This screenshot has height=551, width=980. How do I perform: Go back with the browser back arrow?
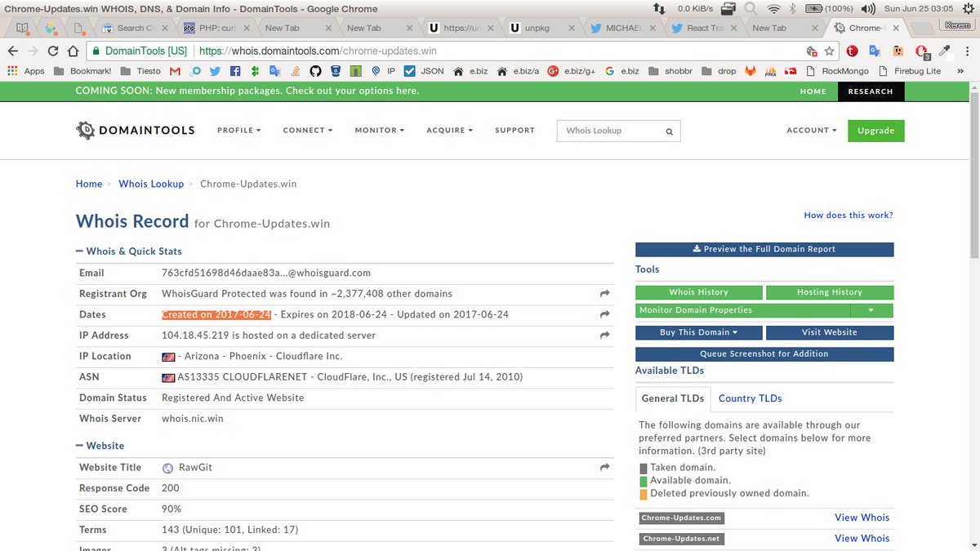(x=13, y=51)
